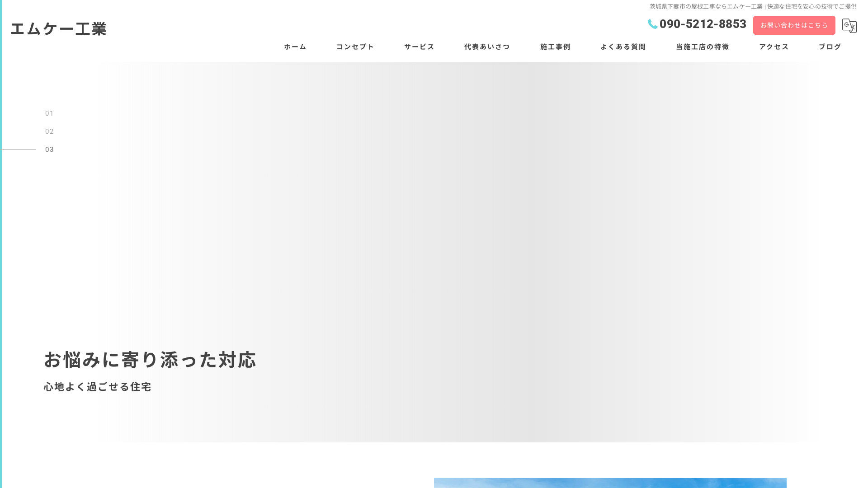Select slide 03 indicator
868x488 pixels.
pos(49,150)
